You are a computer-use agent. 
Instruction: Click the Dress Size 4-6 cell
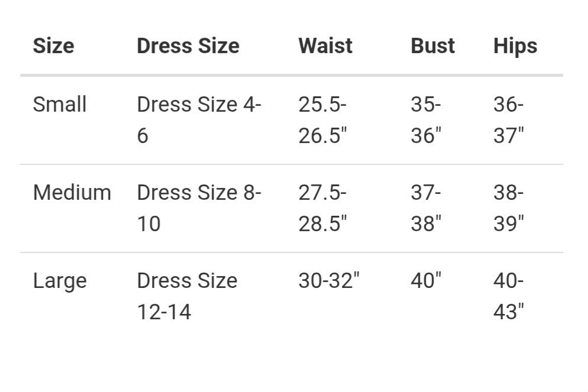click(199, 120)
